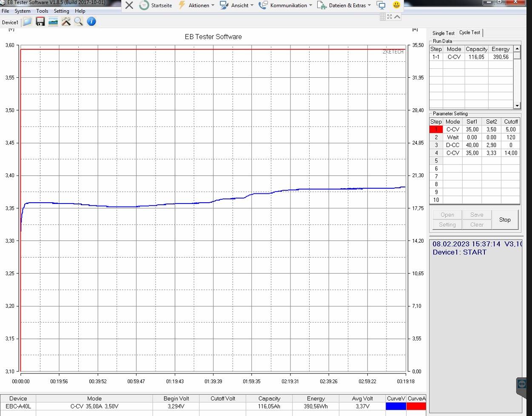This screenshot has height=416, width=532.
Task: Open the Dateien & Extras dropdown
Action: pyautogui.click(x=344, y=5)
